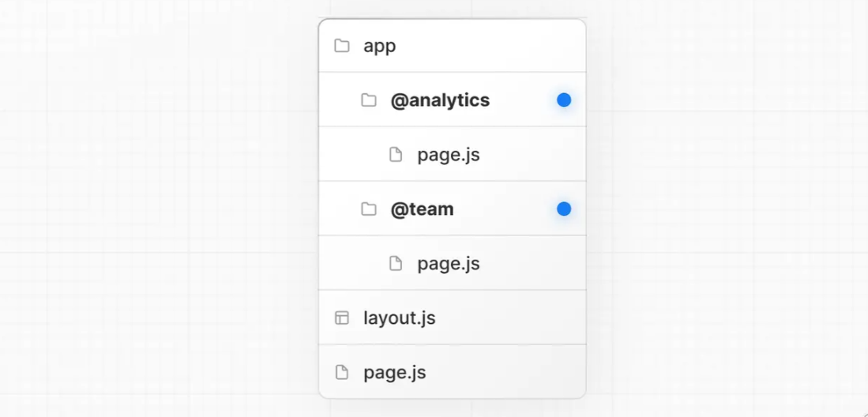
Task: Click the empty grid background outside the file tree
Action: [x=158, y=205]
